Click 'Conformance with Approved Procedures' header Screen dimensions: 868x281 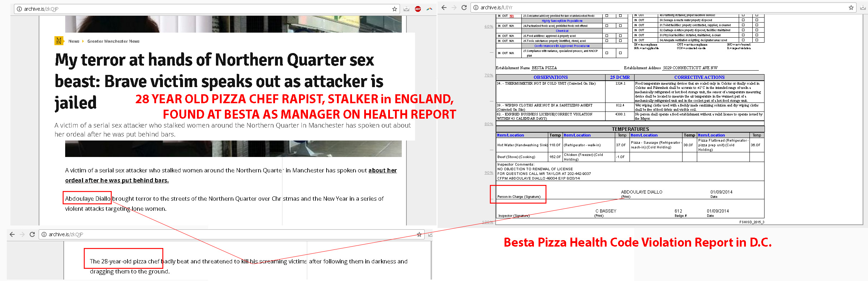pyautogui.click(x=562, y=46)
